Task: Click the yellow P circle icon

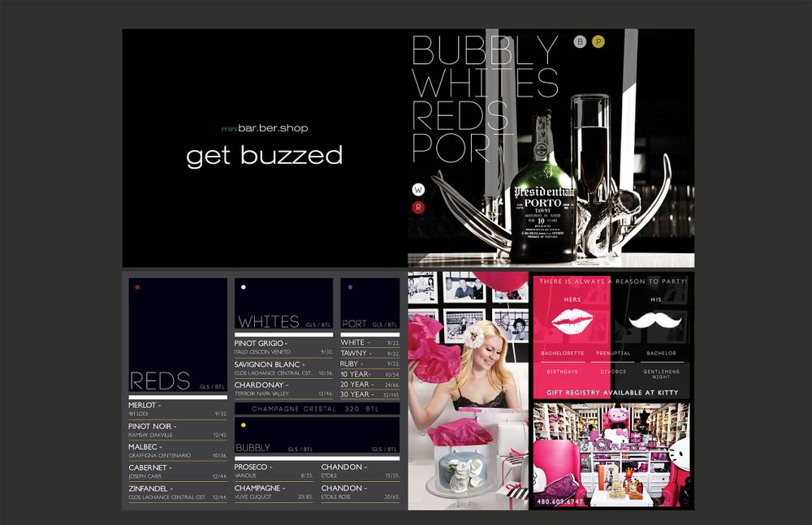Action: click(x=598, y=42)
